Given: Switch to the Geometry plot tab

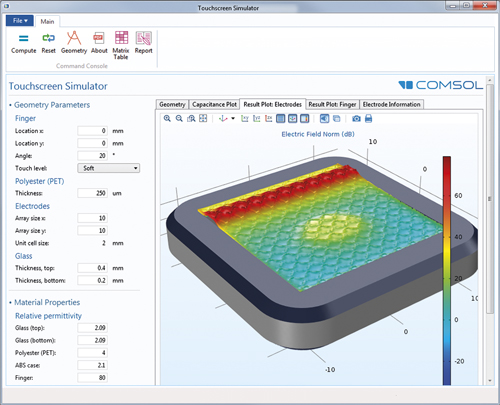Looking at the screenshot, I should point(172,104).
